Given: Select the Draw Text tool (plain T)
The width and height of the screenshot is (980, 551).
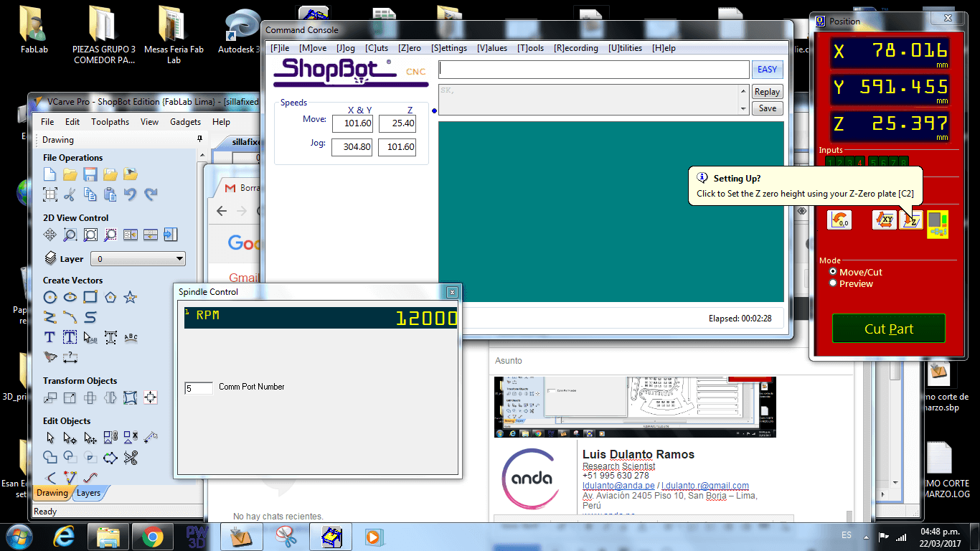Looking at the screenshot, I should tap(50, 337).
